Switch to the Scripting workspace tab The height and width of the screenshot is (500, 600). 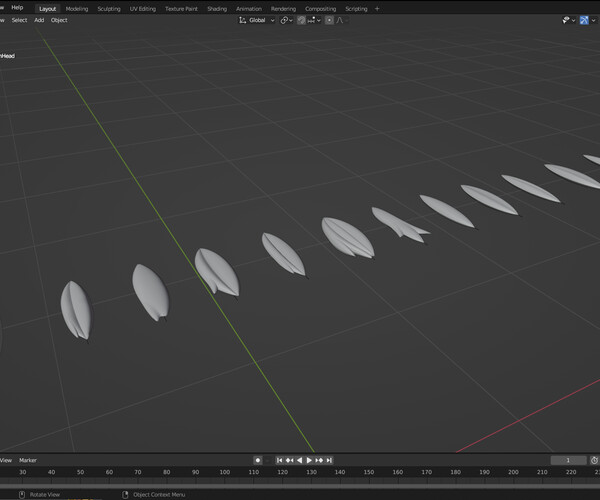point(356,8)
